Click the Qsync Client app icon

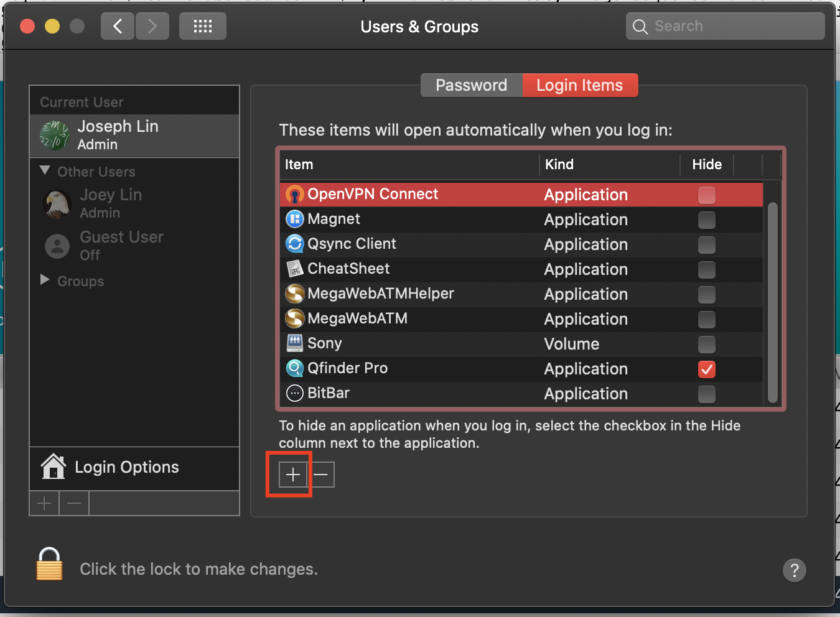tap(294, 244)
